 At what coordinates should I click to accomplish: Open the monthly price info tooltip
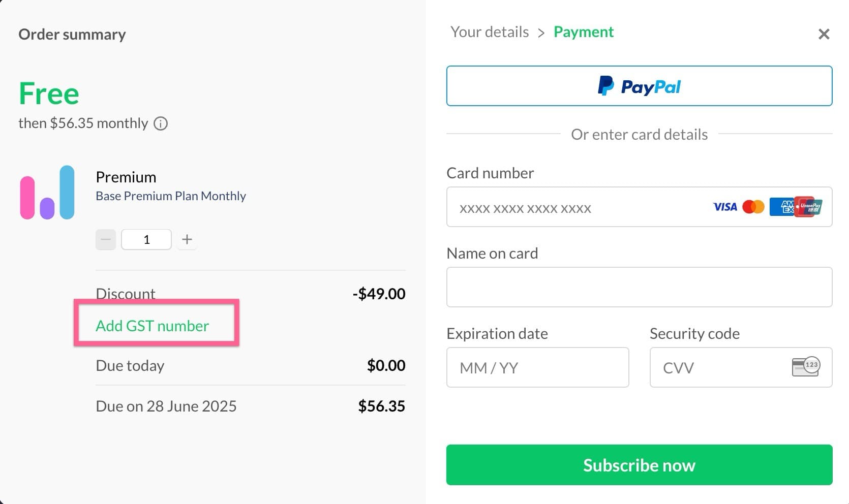160,123
